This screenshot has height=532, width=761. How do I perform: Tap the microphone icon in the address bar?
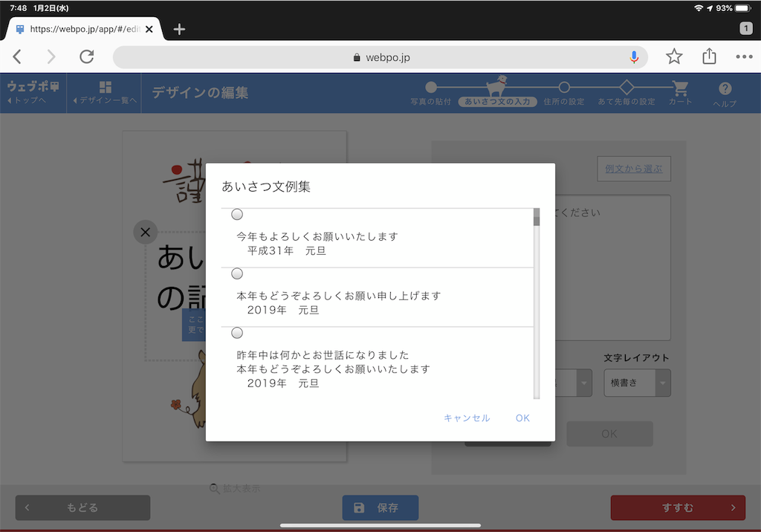[634, 56]
